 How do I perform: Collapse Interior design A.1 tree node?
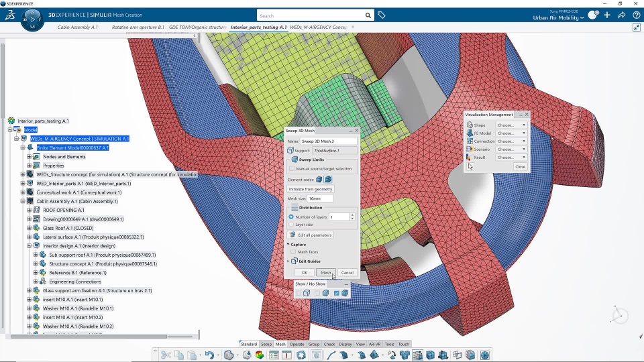(29, 246)
